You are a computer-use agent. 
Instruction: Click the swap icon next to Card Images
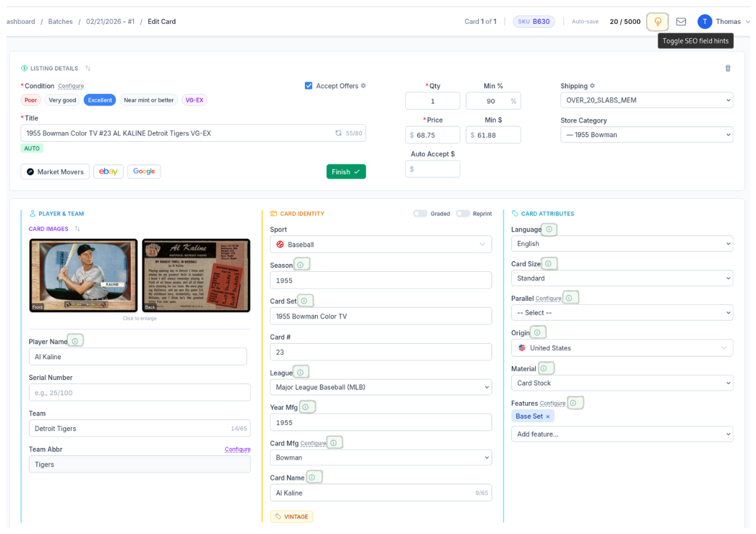click(x=78, y=228)
